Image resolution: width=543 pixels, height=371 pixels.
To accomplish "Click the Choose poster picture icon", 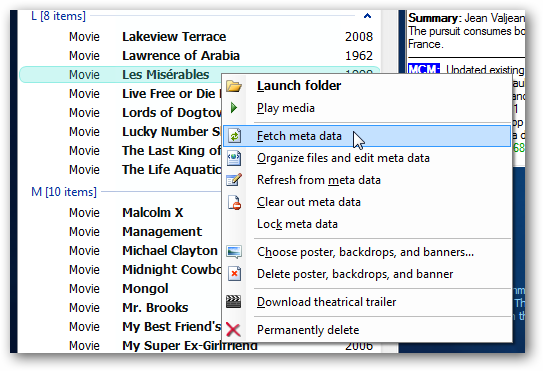I will (x=234, y=252).
